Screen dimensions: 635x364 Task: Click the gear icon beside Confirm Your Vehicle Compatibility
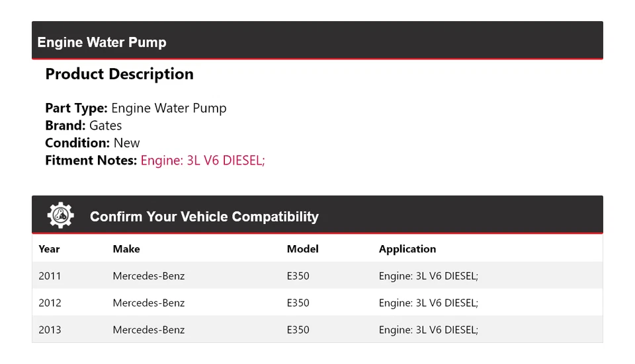60,216
